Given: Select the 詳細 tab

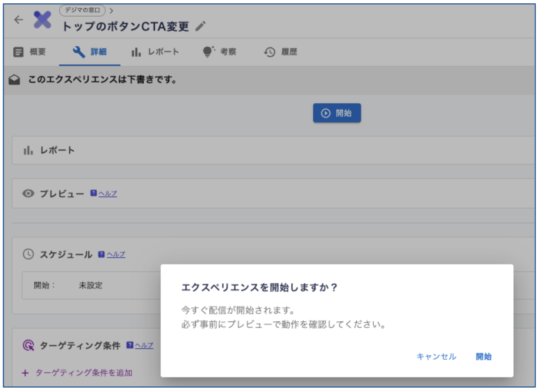Looking at the screenshot, I should tap(90, 52).
